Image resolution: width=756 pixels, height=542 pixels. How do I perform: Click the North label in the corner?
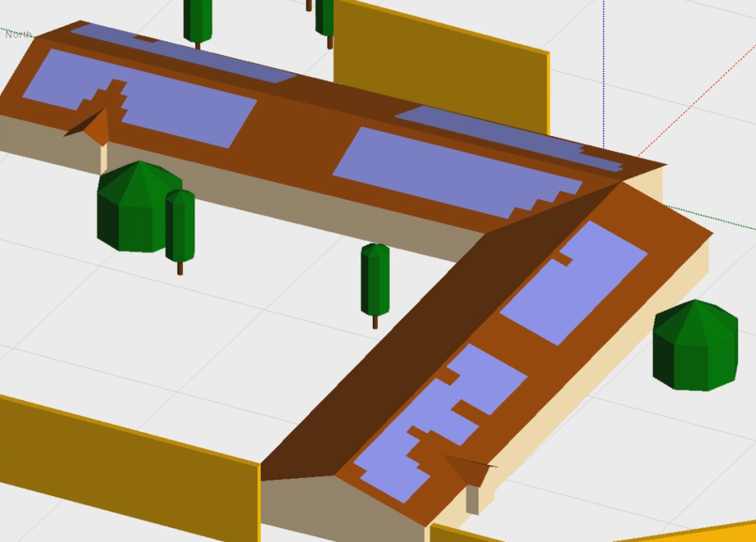coord(17,34)
